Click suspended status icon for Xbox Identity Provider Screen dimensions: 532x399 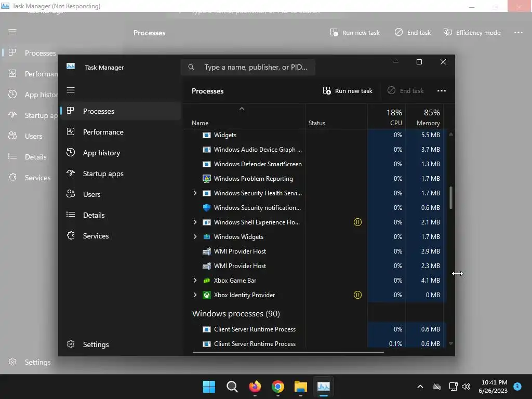pyautogui.click(x=357, y=295)
